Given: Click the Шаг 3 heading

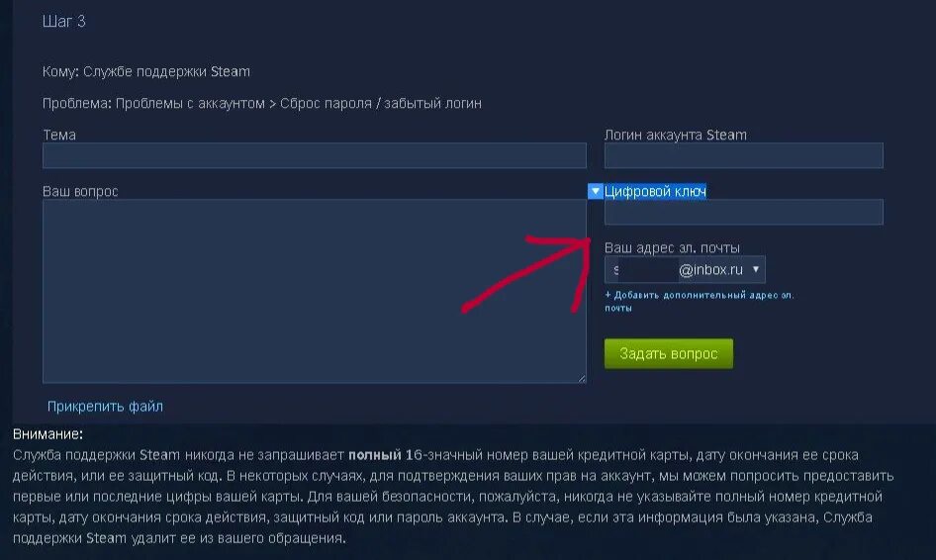Looking at the screenshot, I should pyautogui.click(x=64, y=22).
